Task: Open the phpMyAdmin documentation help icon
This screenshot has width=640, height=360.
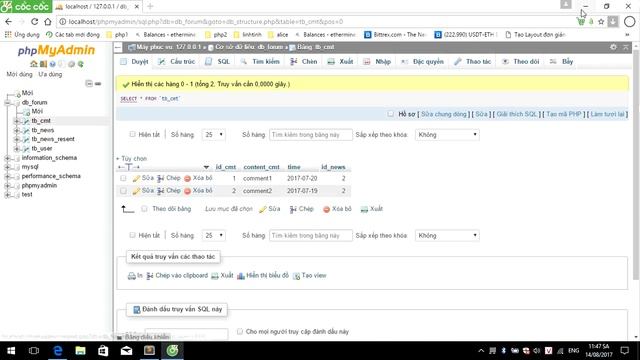Action: click(52, 64)
